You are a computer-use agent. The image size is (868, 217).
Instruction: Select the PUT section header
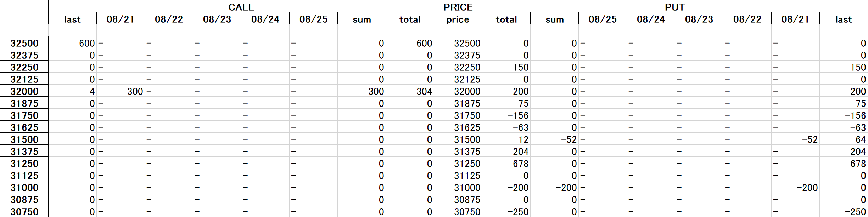tap(675, 7)
